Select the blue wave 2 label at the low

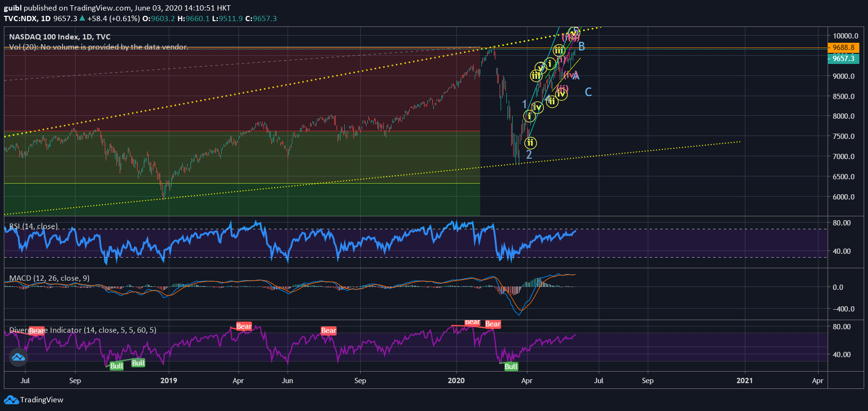(x=529, y=155)
